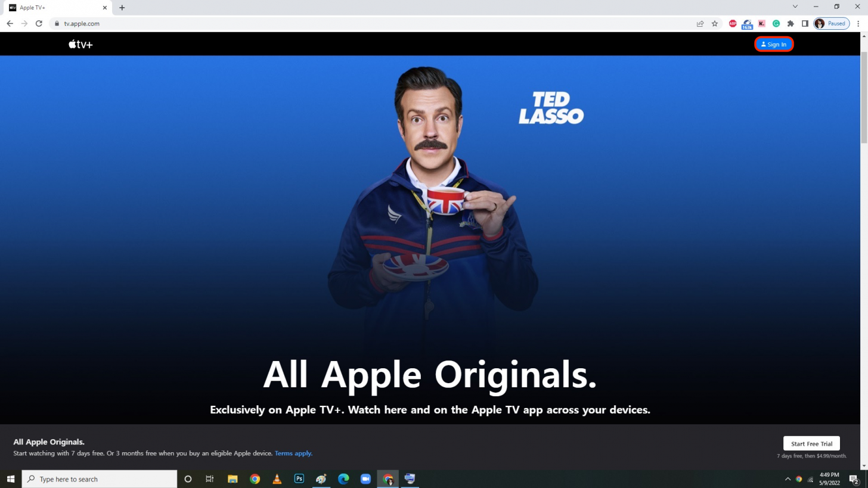Image resolution: width=868 pixels, height=488 pixels.
Task: Launch Photoshop from the taskbar
Action: pyautogui.click(x=299, y=479)
